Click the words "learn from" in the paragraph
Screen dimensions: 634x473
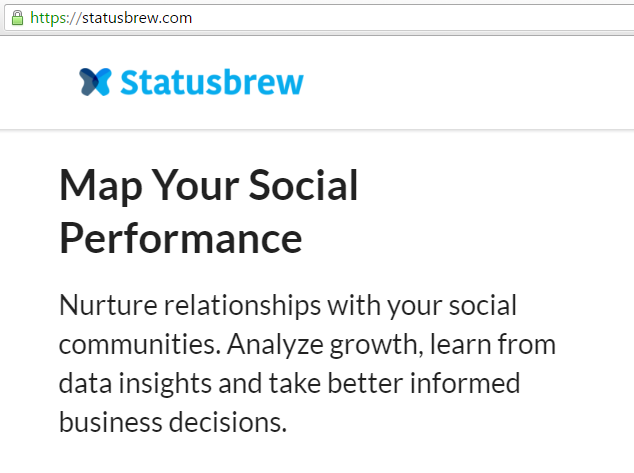[x=493, y=344]
